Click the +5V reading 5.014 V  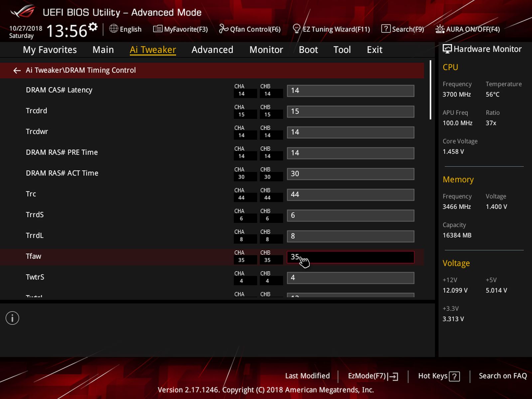tap(496, 291)
